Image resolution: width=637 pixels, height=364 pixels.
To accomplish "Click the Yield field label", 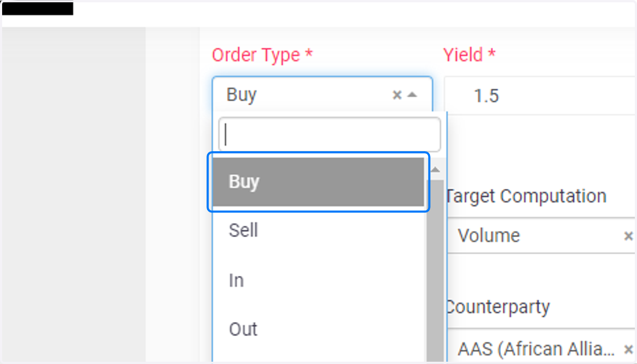I will point(469,55).
